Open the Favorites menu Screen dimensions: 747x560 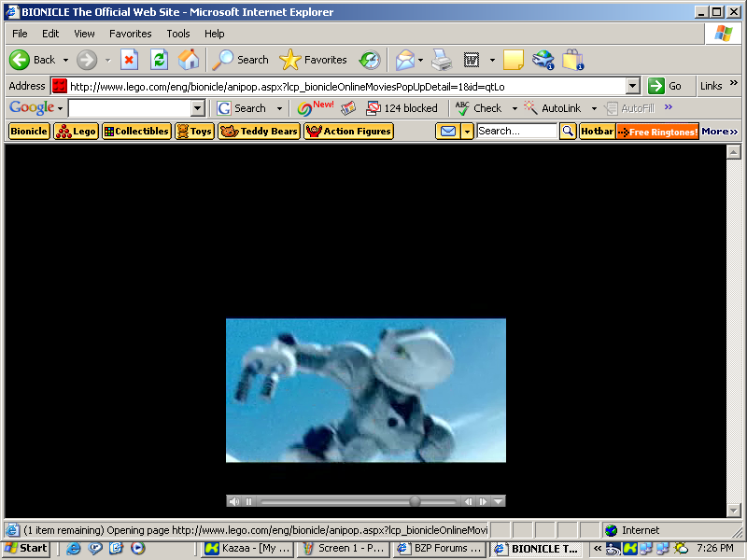click(x=130, y=33)
